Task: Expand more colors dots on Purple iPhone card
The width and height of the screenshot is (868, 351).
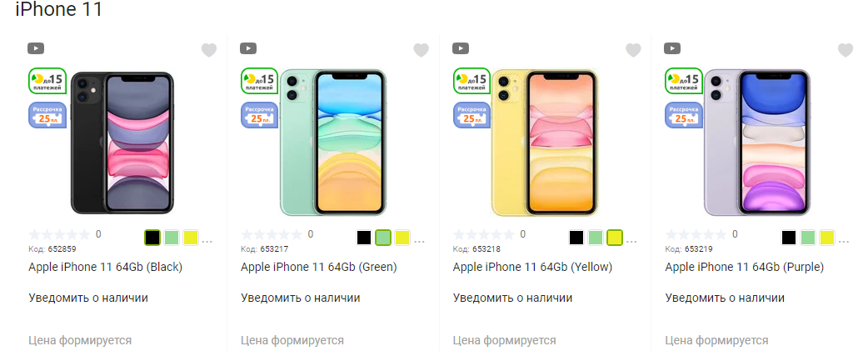Action: (x=844, y=242)
